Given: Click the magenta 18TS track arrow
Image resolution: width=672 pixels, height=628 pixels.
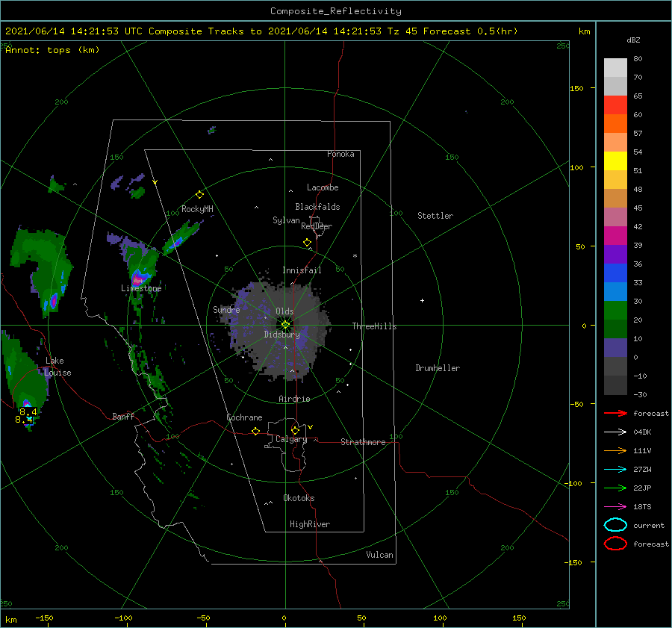Looking at the screenshot, I should 615,507.
